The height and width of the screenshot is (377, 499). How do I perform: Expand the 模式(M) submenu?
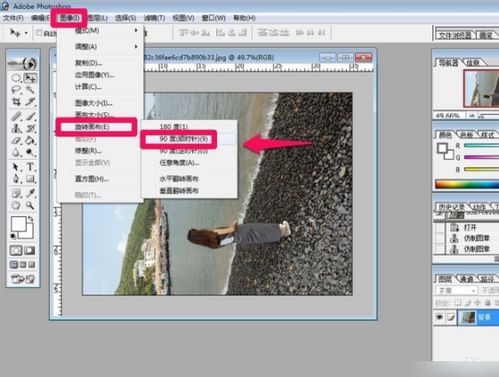[x=100, y=30]
